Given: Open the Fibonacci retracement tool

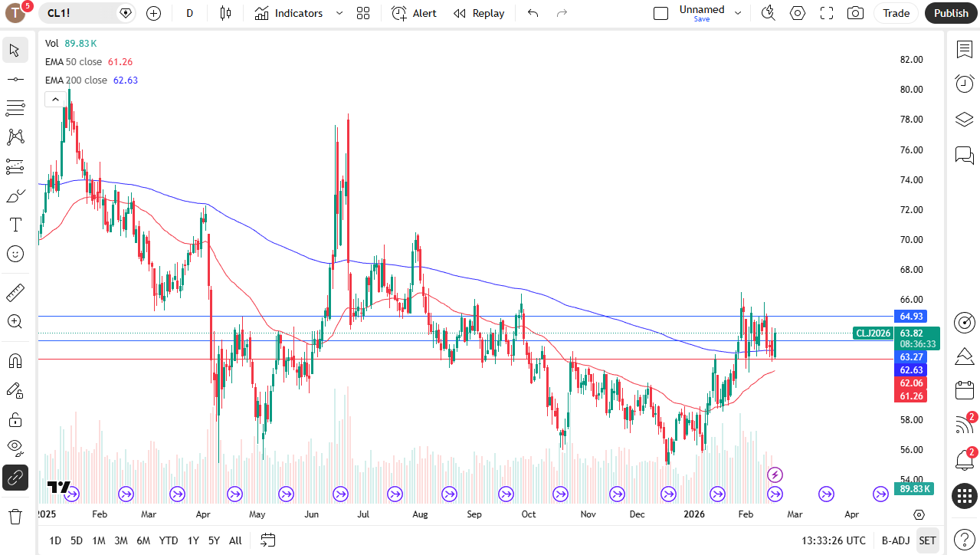Looking at the screenshot, I should 15,108.
